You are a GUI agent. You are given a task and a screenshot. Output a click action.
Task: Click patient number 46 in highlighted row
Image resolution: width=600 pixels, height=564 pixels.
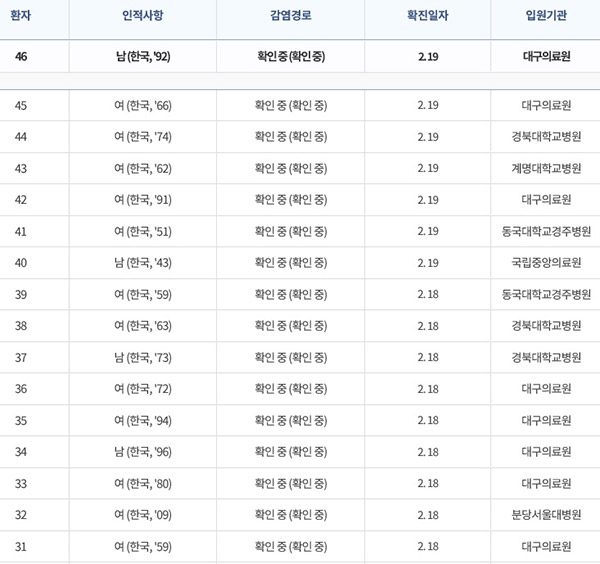(21, 57)
